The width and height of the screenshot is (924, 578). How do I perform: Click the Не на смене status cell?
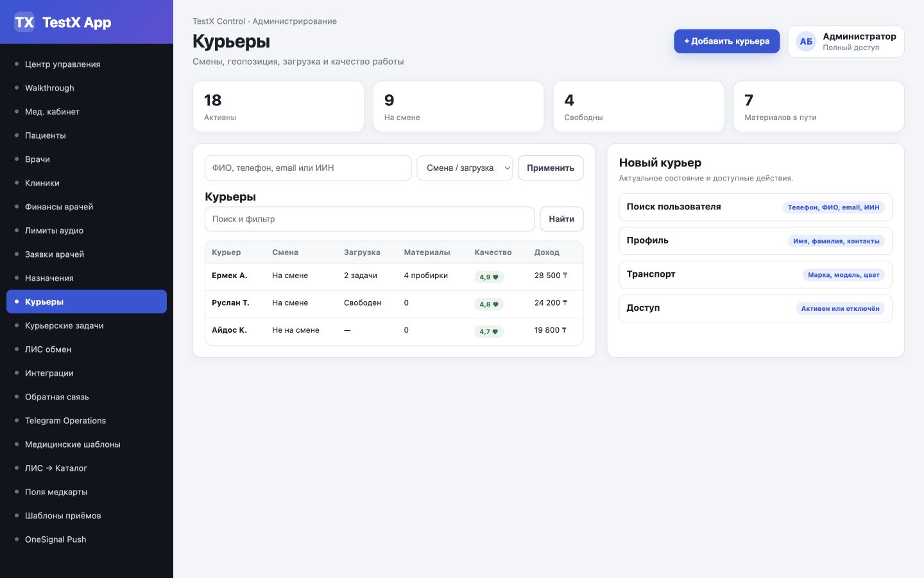tap(296, 330)
